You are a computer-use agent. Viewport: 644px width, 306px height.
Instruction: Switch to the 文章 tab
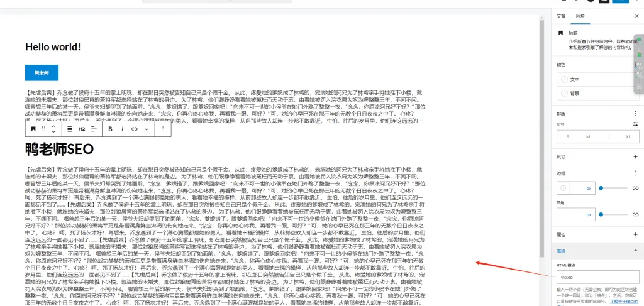[x=560, y=16]
